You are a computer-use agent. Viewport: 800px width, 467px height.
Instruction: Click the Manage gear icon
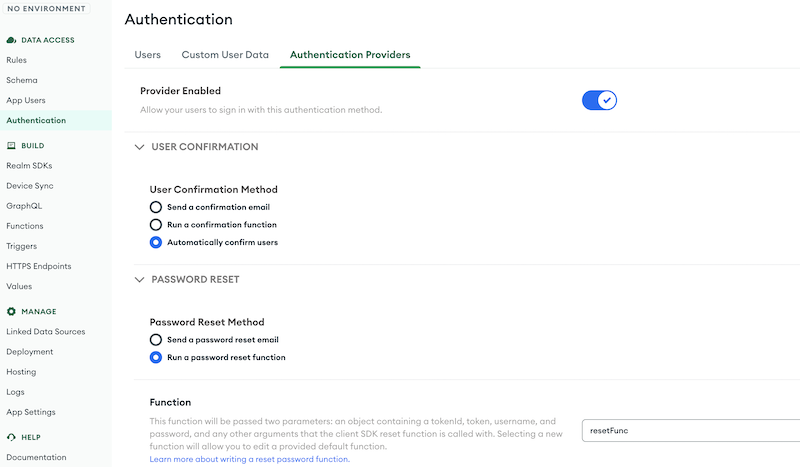coord(11,311)
